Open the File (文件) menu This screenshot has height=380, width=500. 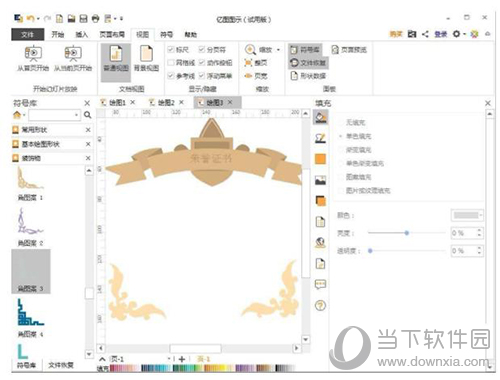pos(27,34)
